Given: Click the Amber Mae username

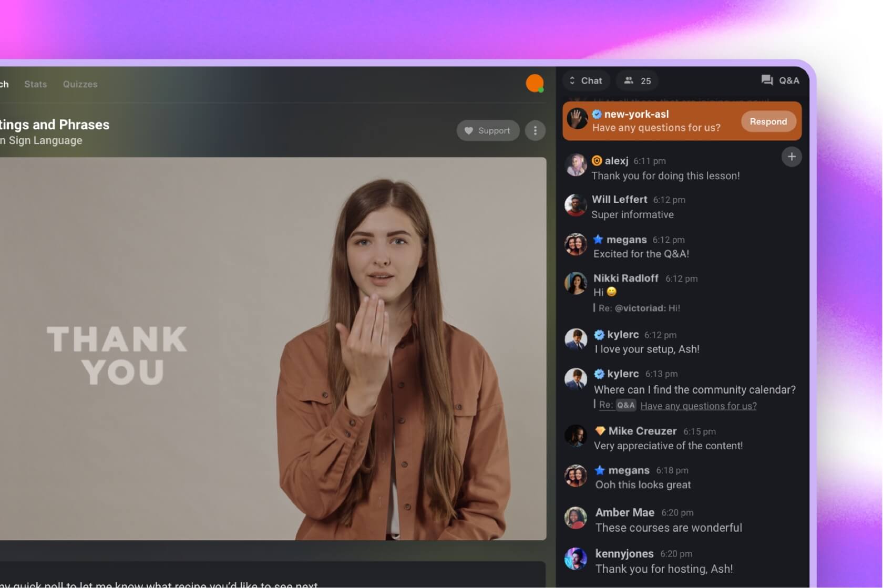Looking at the screenshot, I should tap(624, 512).
